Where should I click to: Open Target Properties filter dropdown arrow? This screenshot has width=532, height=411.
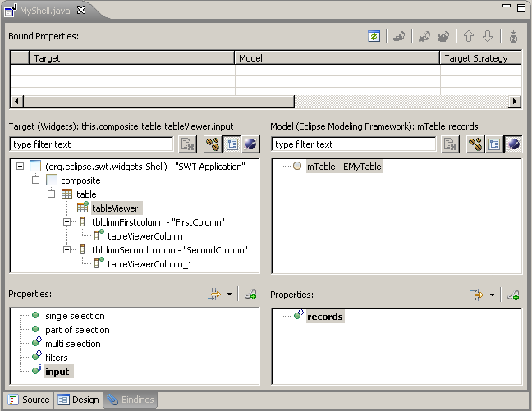click(229, 294)
